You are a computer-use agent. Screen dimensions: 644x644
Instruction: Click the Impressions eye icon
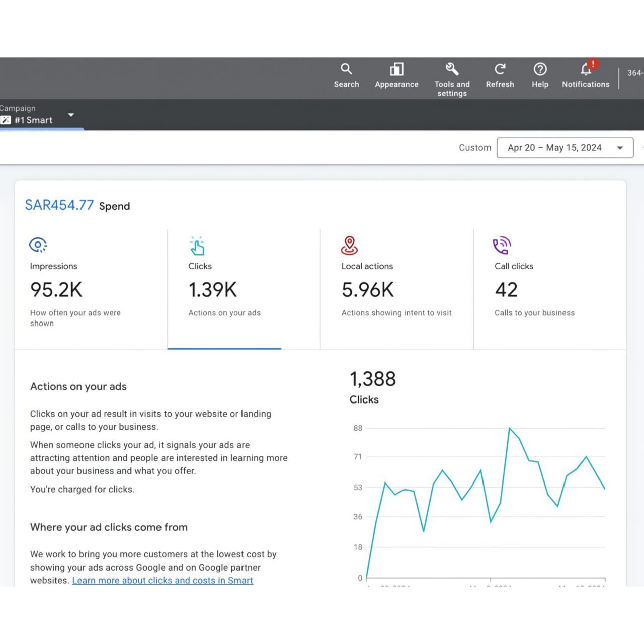(x=38, y=245)
